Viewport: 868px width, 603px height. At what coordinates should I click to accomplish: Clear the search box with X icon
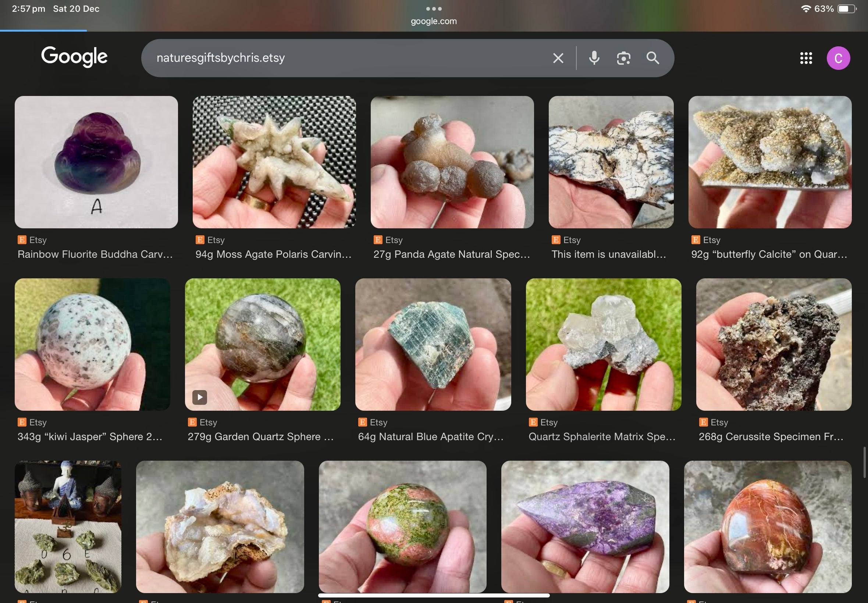[x=558, y=58]
